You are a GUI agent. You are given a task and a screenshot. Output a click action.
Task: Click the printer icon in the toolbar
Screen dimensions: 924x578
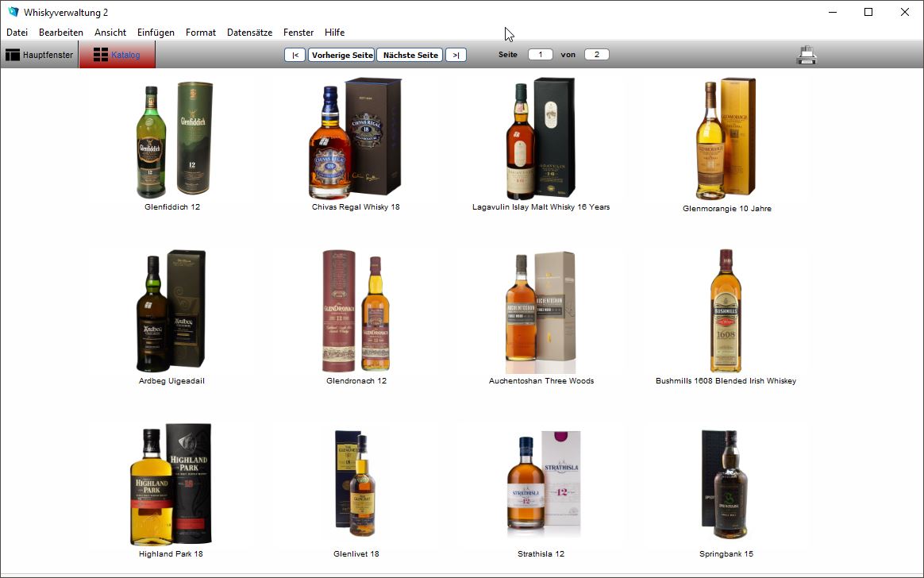click(807, 55)
